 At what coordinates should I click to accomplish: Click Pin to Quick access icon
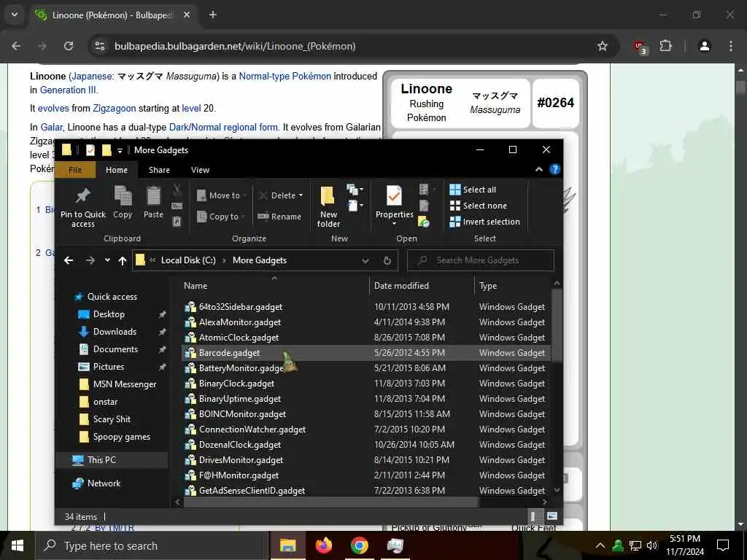[83, 195]
